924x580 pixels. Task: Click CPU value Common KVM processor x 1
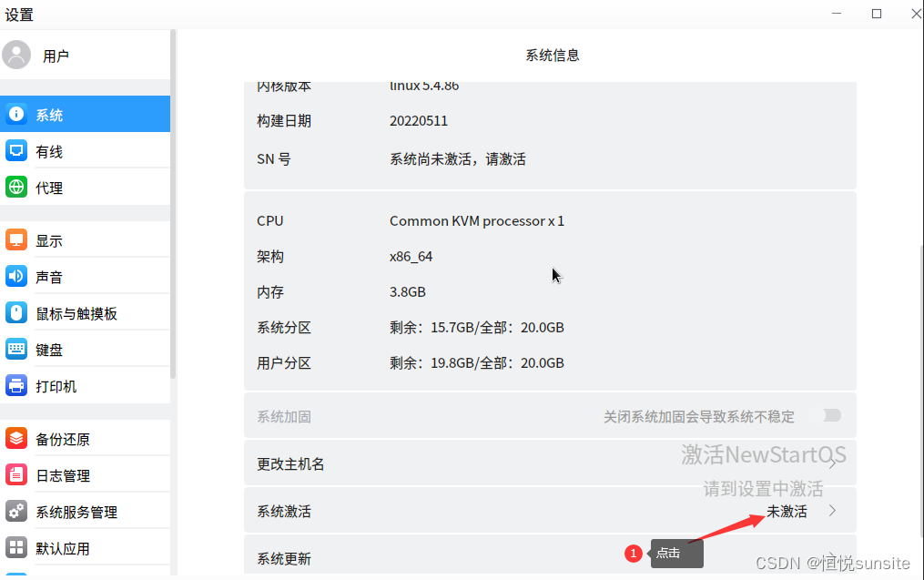(477, 221)
